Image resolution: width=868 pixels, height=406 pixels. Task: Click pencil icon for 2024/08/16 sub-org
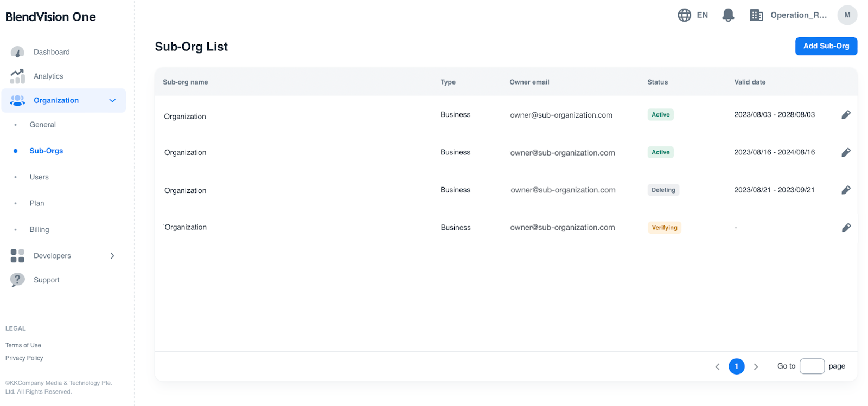click(x=846, y=152)
